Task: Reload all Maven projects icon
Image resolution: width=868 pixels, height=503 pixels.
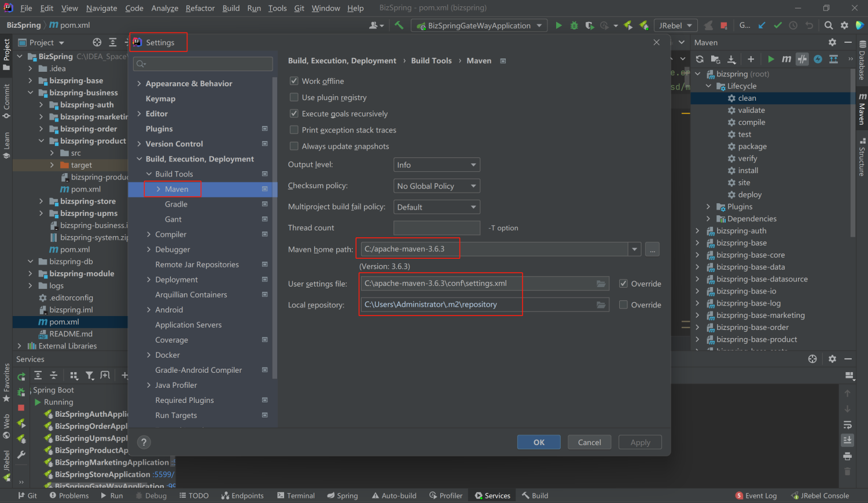Action: point(700,59)
